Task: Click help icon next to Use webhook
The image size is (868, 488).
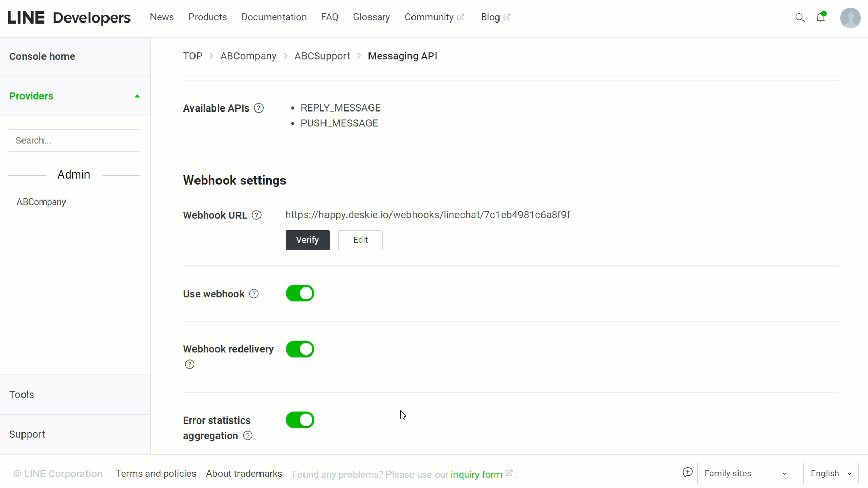Action: [x=254, y=294]
